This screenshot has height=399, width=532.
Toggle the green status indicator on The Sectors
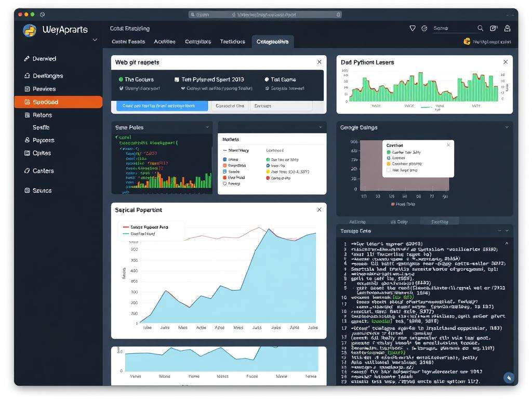[x=121, y=79]
